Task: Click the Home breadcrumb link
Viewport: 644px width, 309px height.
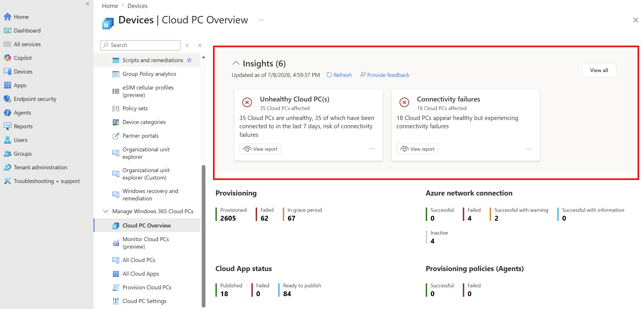Action: coord(110,6)
